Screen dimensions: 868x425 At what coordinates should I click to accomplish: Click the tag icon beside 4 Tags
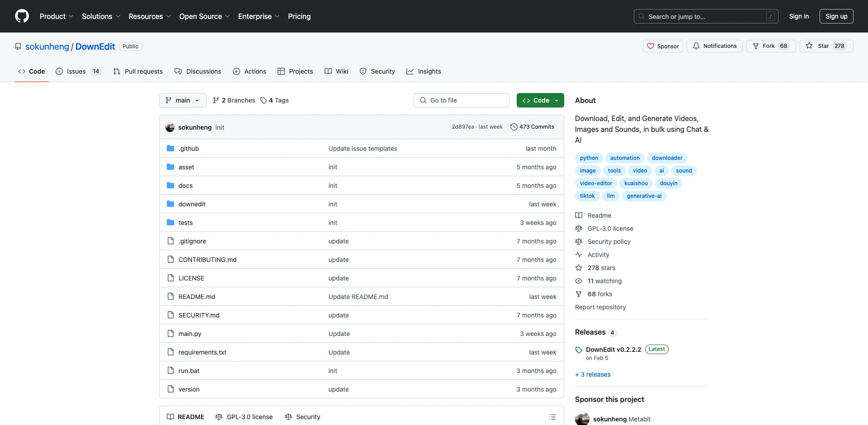[x=264, y=100]
